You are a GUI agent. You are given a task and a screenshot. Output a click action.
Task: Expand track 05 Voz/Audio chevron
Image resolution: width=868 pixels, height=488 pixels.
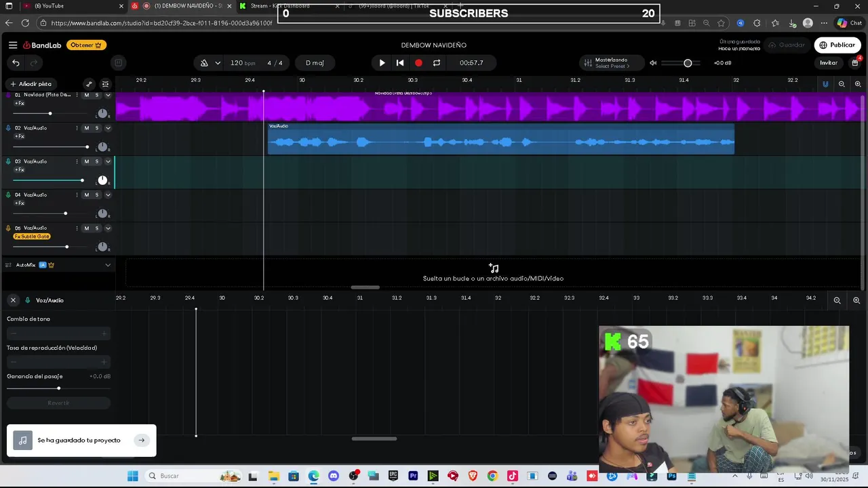pos(108,228)
